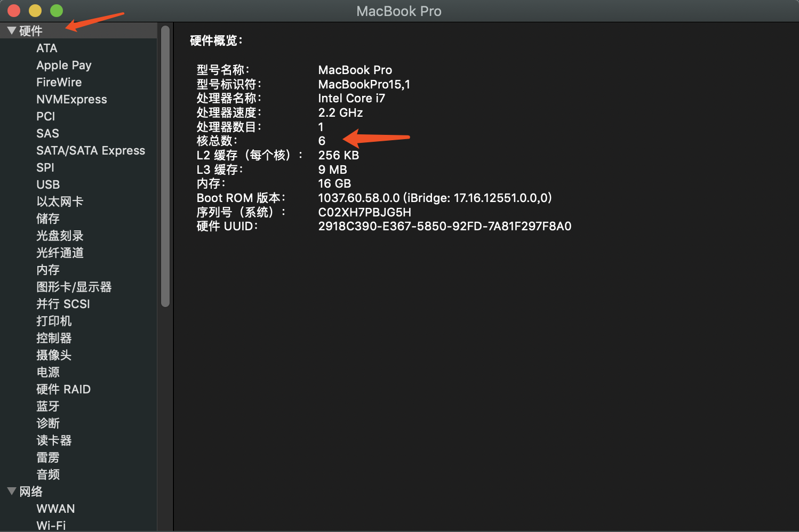Select FireWire in the hardware list
The image size is (799, 532).
pos(59,82)
